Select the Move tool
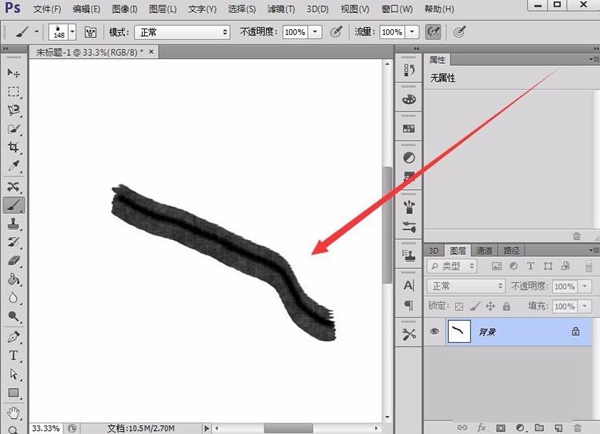 pos(14,73)
